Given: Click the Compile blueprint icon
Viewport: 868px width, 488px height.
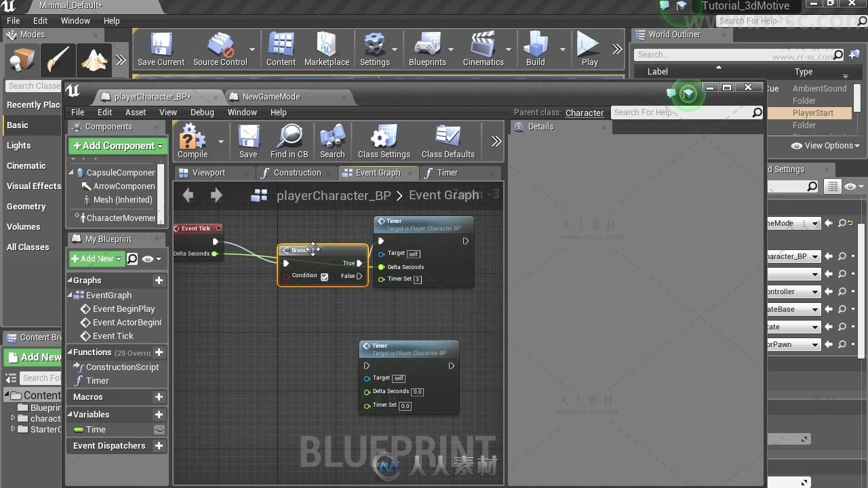Looking at the screenshot, I should pyautogui.click(x=192, y=141).
